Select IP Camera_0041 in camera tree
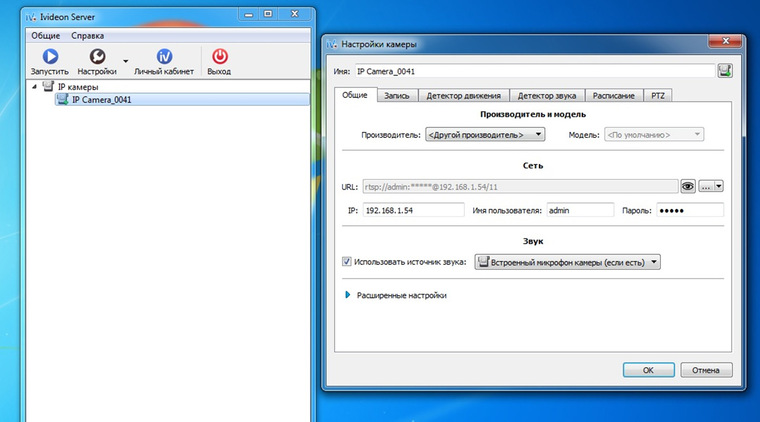 (101, 100)
